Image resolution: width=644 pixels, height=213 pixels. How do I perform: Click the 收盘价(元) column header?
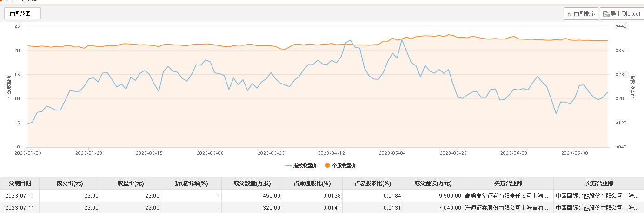[131, 183]
